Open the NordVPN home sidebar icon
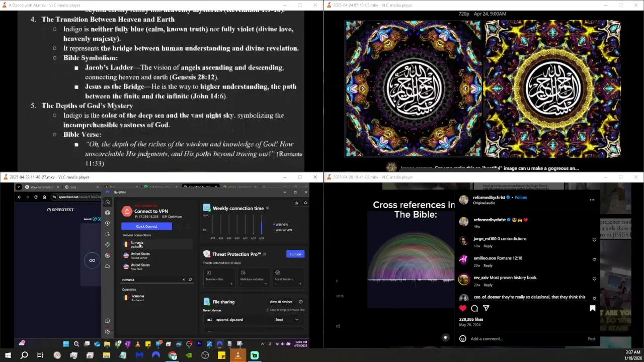The width and height of the screenshot is (644, 362). (x=107, y=202)
